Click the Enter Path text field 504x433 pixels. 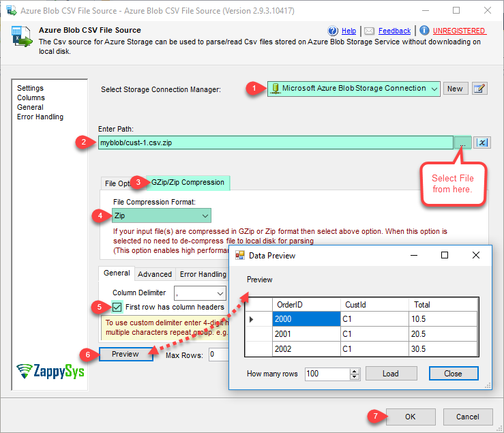pyautogui.click(x=276, y=143)
